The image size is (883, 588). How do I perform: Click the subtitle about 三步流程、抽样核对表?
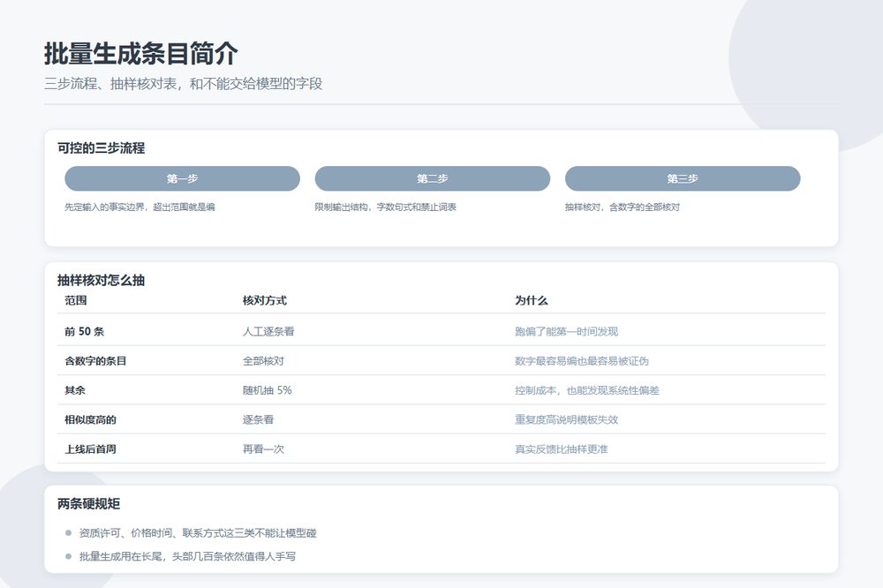[183, 84]
